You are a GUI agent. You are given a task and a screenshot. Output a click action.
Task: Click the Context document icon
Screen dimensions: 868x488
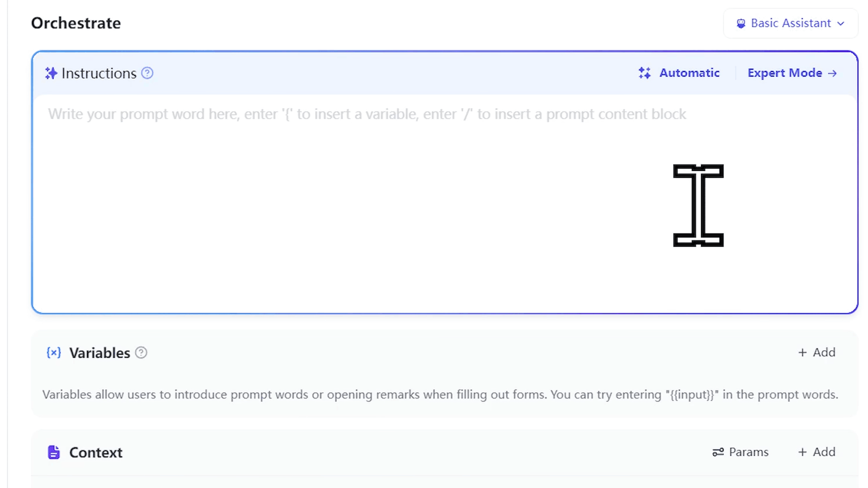(x=54, y=452)
